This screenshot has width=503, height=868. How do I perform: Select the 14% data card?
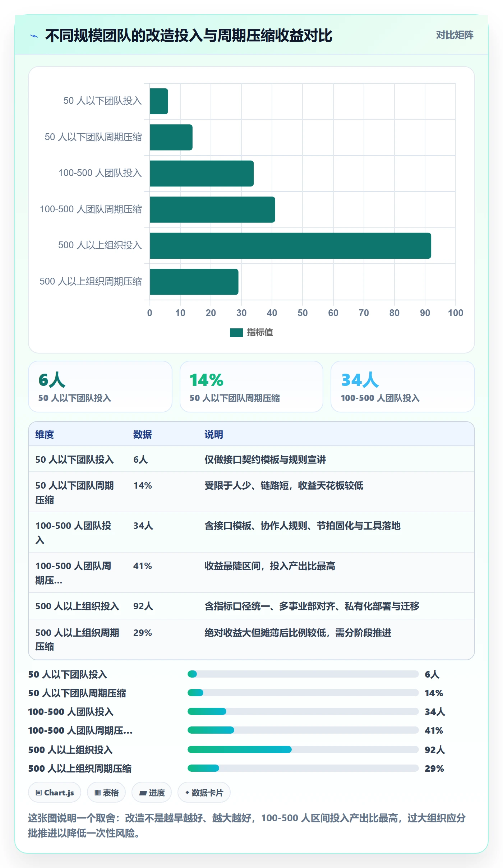pyautogui.click(x=251, y=387)
